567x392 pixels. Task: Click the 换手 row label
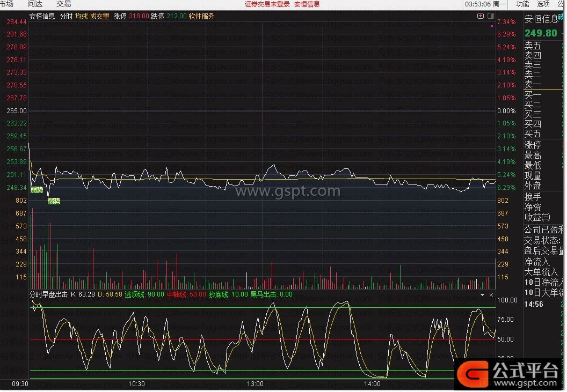point(533,197)
